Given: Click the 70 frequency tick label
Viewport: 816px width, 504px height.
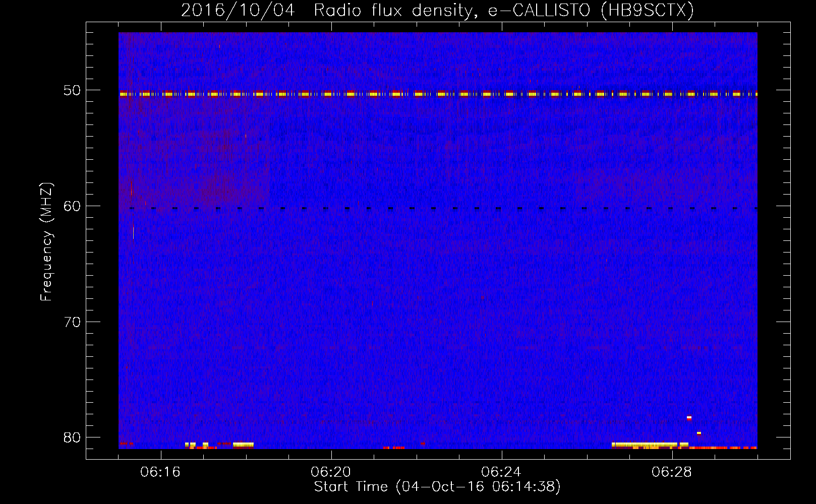Looking at the screenshot, I should [72, 322].
